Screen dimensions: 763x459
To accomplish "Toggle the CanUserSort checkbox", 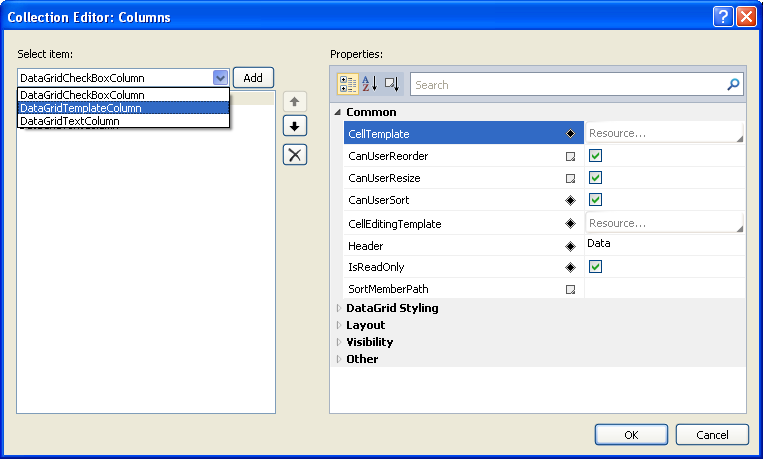I will (595, 200).
